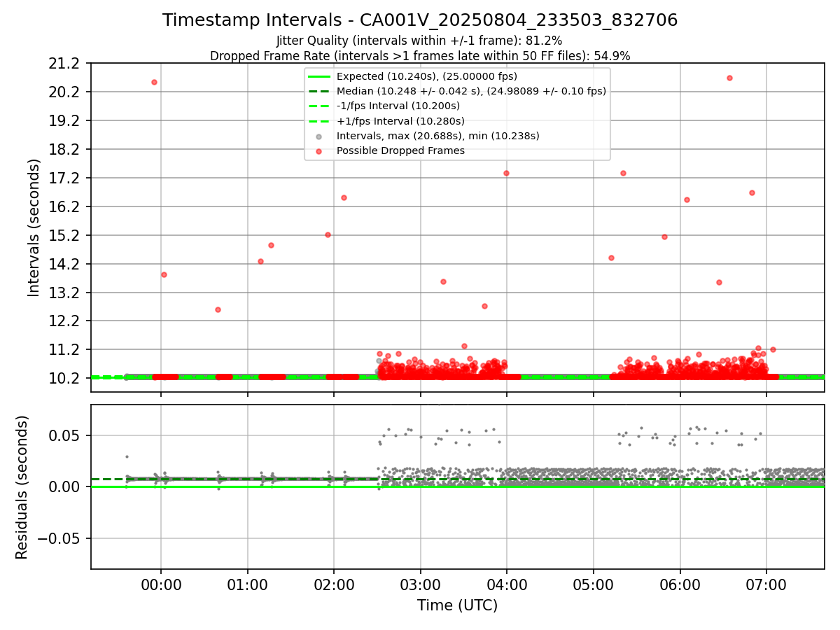The height and width of the screenshot is (630, 840).
Task: Click legend entry '+1/fps Interval (10.280s)'
Action: click(x=400, y=121)
